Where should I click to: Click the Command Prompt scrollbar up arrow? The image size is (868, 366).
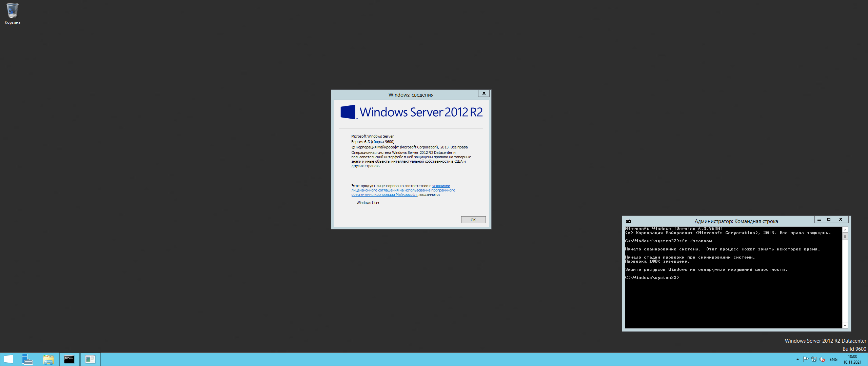click(x=845, y=230)
